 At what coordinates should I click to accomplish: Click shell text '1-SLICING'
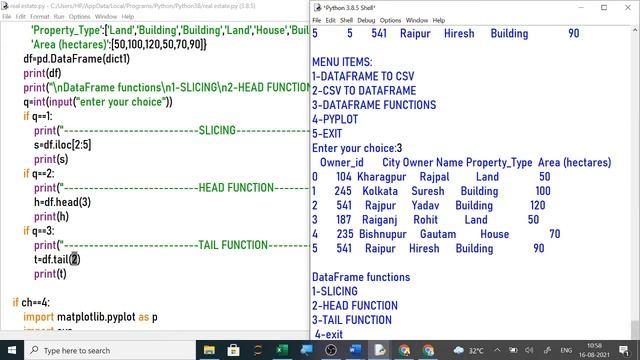tap(335, 291)
